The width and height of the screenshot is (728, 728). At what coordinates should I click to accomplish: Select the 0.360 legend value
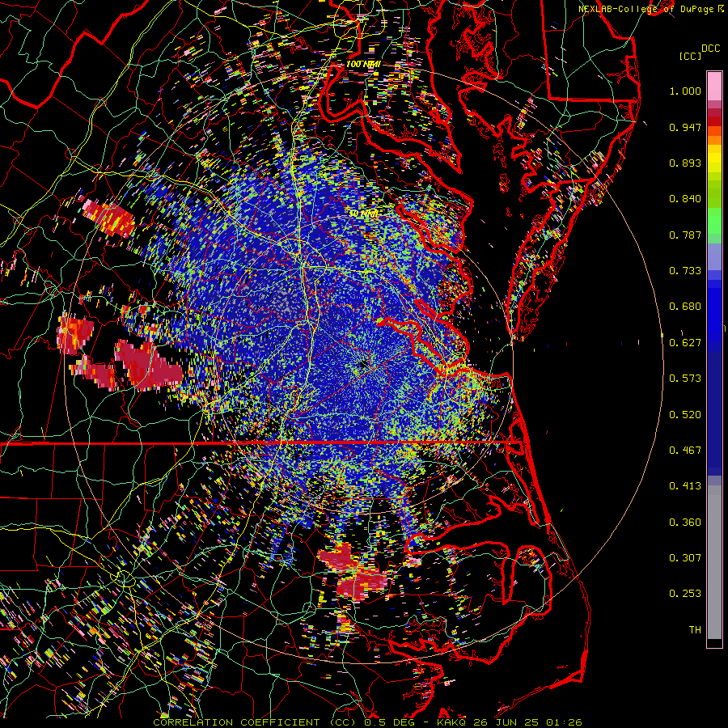[685, 523]
